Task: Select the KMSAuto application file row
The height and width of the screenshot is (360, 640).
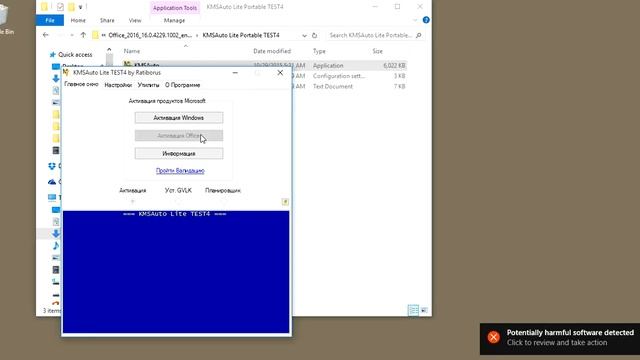Action: pyautogui.click(x=264, y=65)
